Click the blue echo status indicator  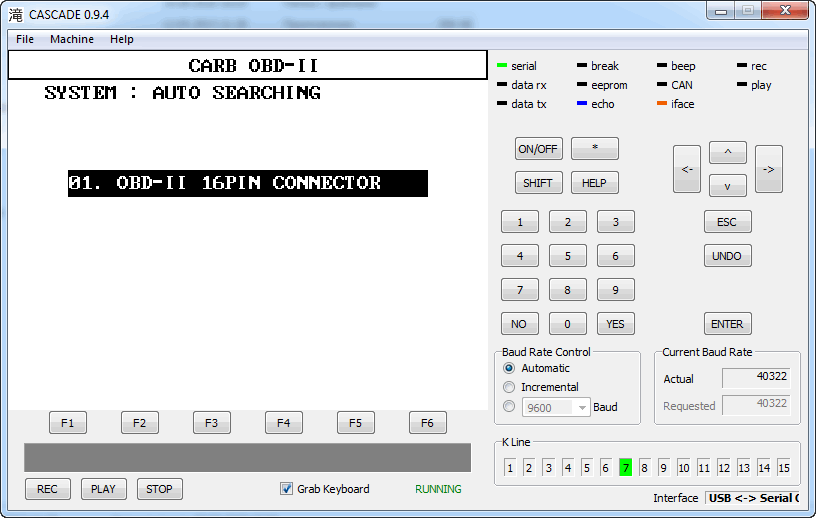point(582,104)
